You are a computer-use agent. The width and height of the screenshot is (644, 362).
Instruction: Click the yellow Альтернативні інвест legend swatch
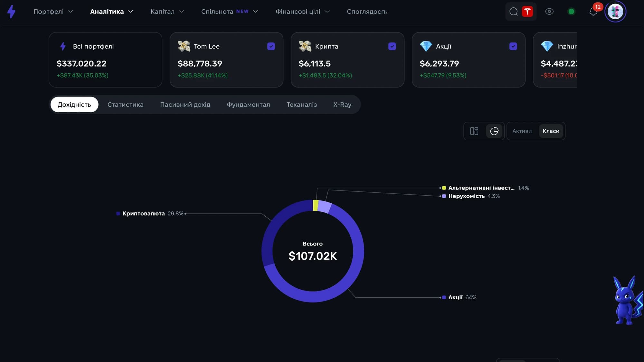click(444, 188)
